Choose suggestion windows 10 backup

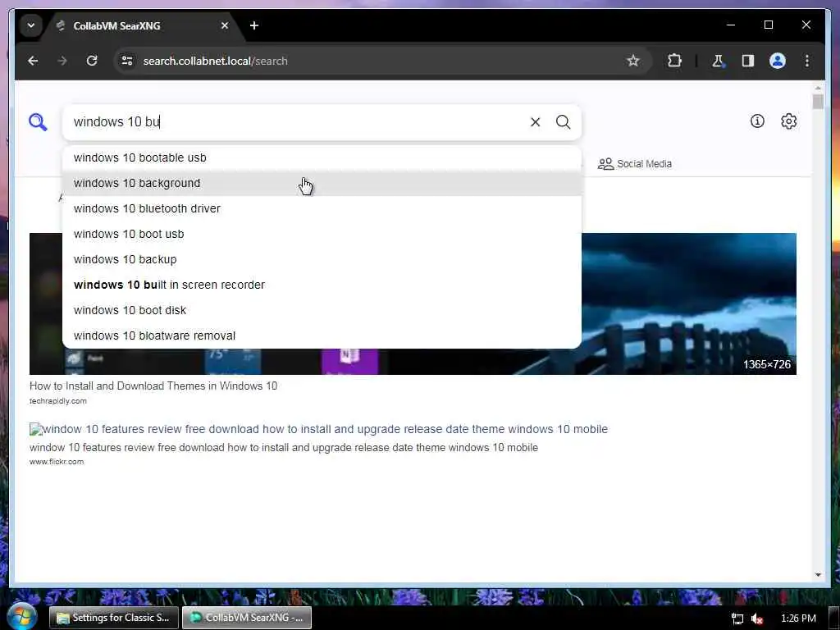(x=322, y=259)
